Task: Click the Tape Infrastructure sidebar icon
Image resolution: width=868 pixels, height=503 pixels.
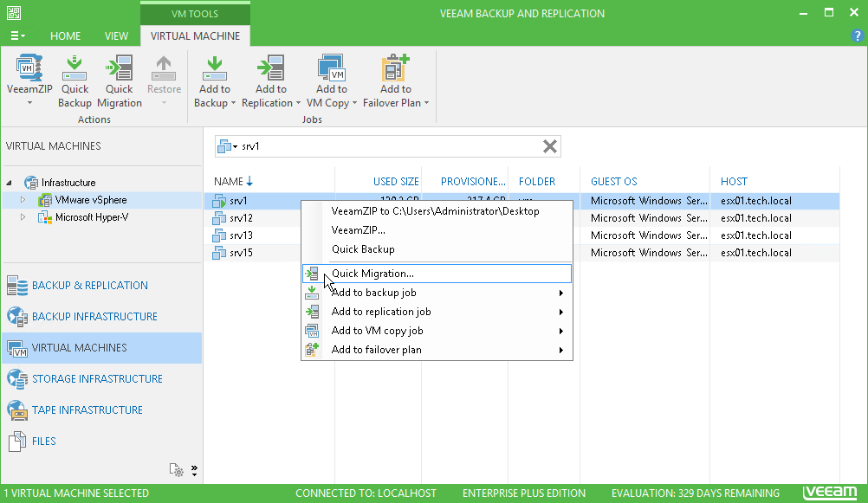Action: click(17, 410)
